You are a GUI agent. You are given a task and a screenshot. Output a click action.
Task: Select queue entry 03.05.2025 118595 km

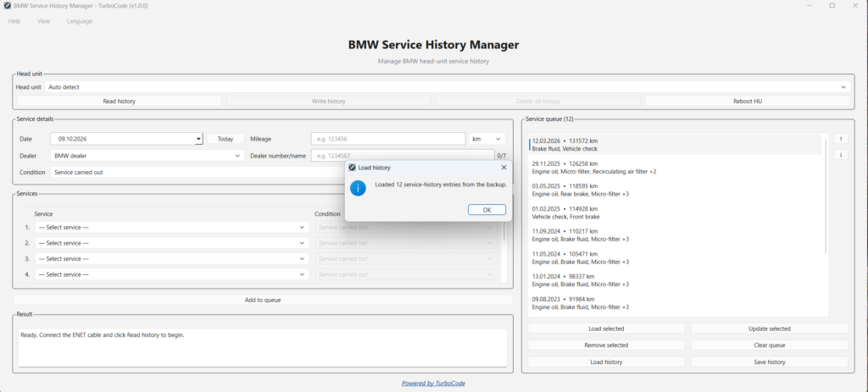pos(676,190)
